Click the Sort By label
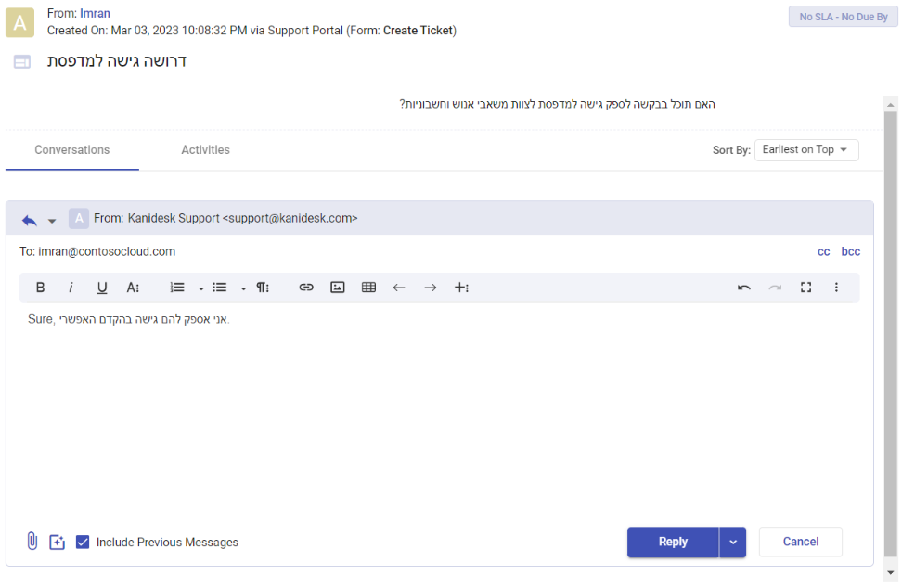This screenshot has height=588, width=902. (731, 150)
